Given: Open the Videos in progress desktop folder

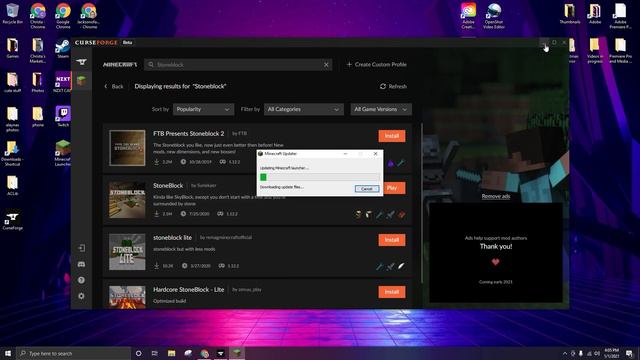Looking at the screenshot, I should [595, 51].
